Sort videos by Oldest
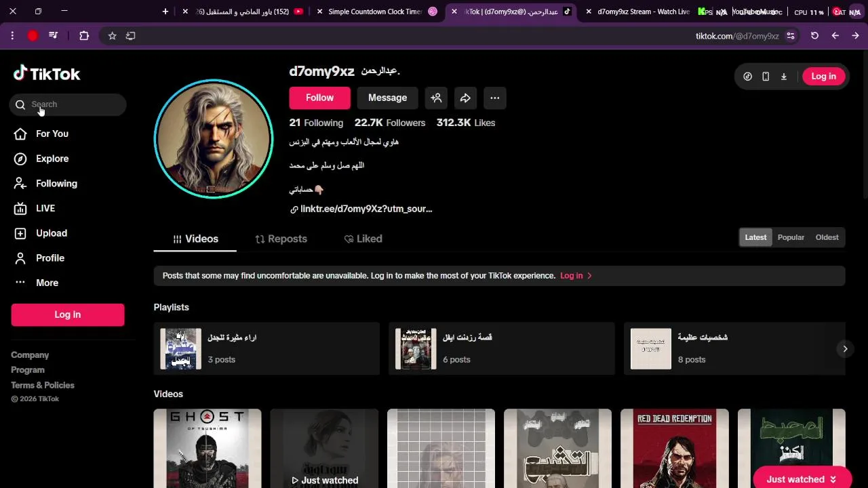868x488 pixels. point(827,237)
